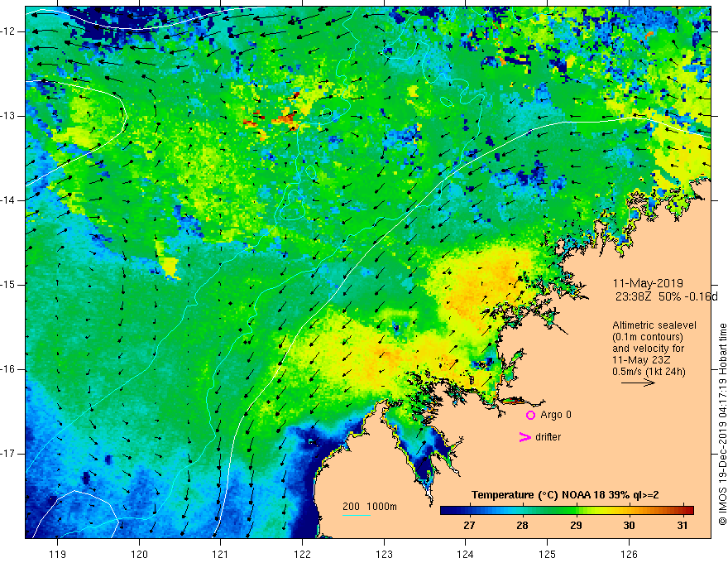
Task: Click the 120 longitude axis label
Action: [139, 554]
